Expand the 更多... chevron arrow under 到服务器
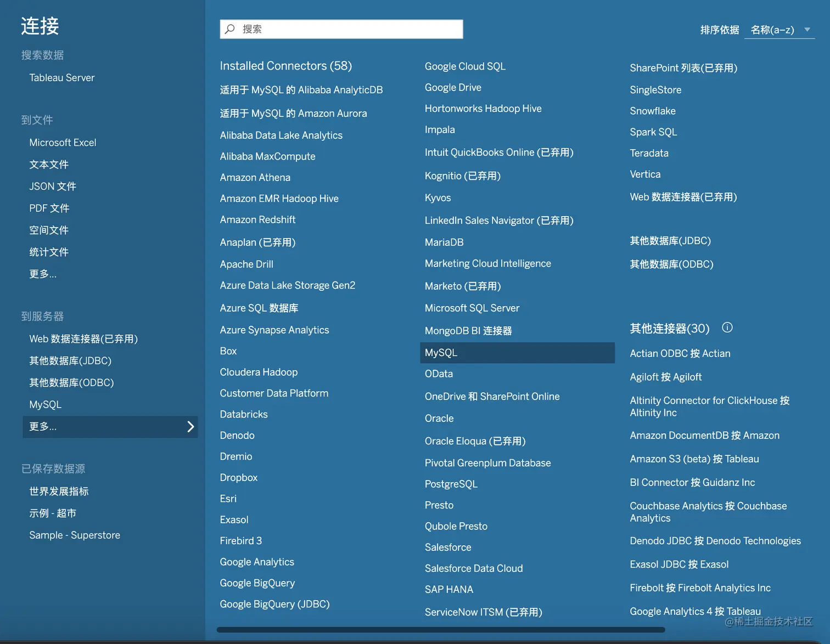Image resolution: width=830 pixels, height=644 pixels. coord(190,427)
